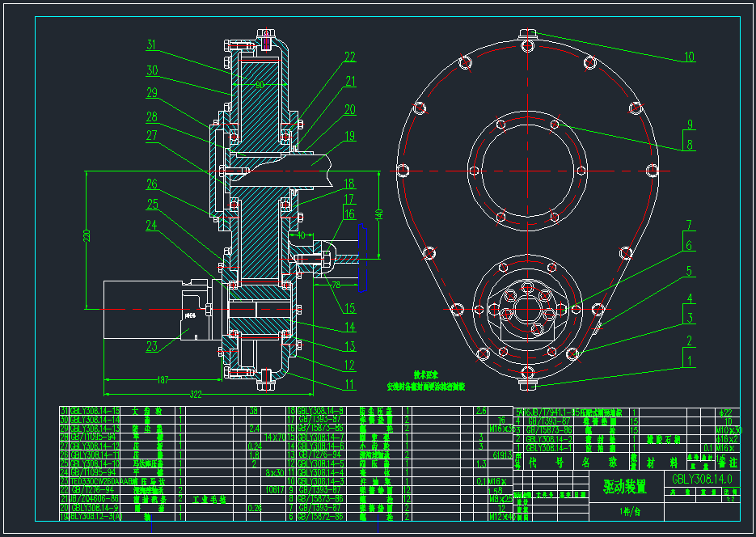Click the 140 vertical dimension text

pos(379,213)
